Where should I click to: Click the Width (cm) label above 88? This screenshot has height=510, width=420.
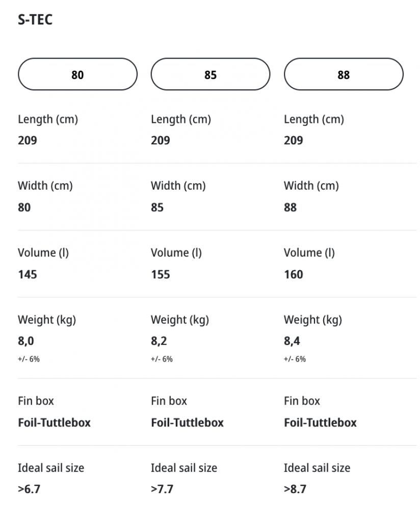311,186
